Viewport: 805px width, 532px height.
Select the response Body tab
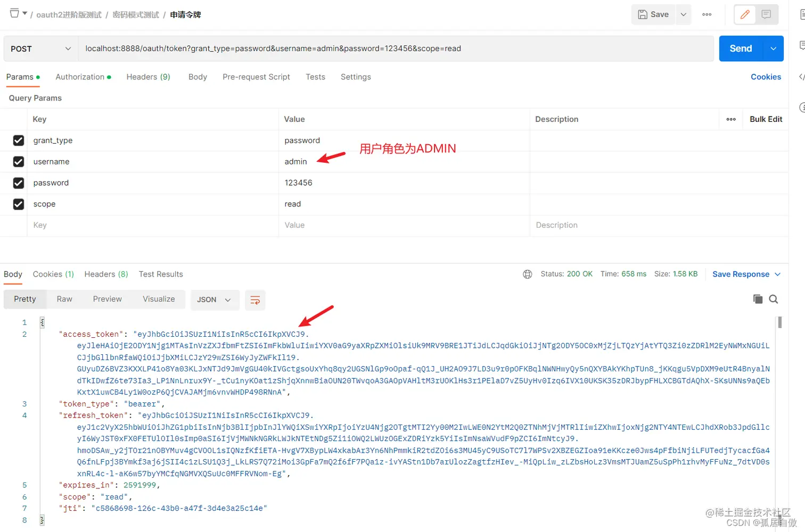(x=13, y=275)
